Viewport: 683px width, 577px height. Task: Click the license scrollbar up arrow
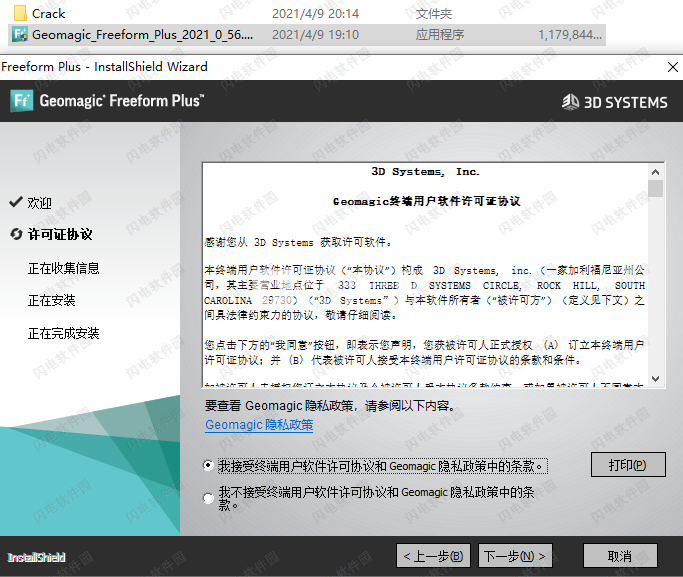[655, 172]
